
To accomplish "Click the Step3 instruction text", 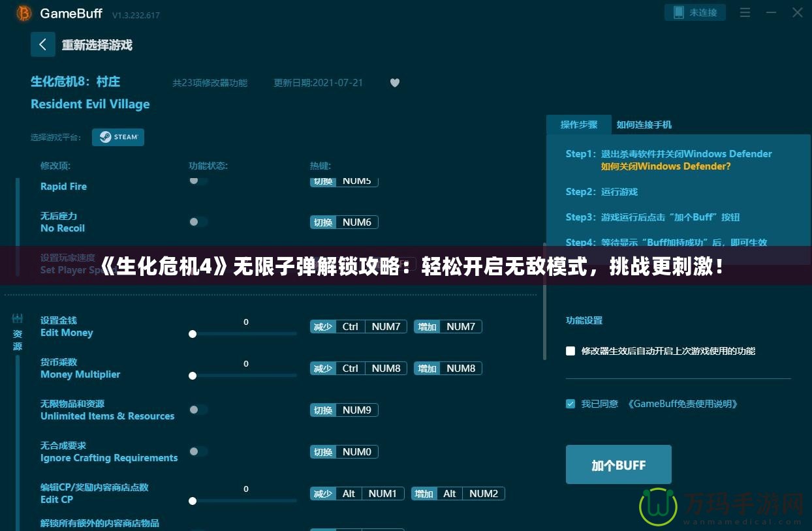I will [x=653, y=217].
